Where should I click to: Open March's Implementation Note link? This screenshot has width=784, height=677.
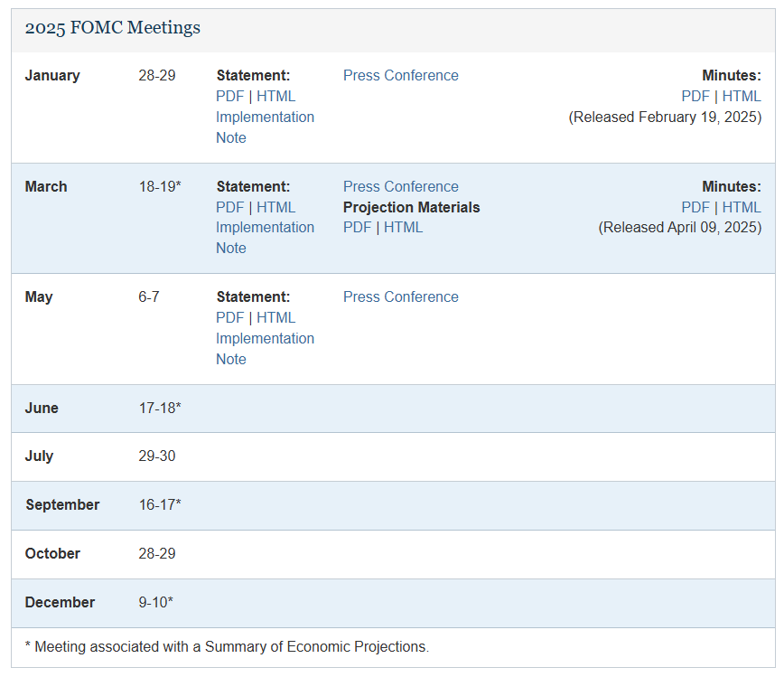(x=265, y=238)
